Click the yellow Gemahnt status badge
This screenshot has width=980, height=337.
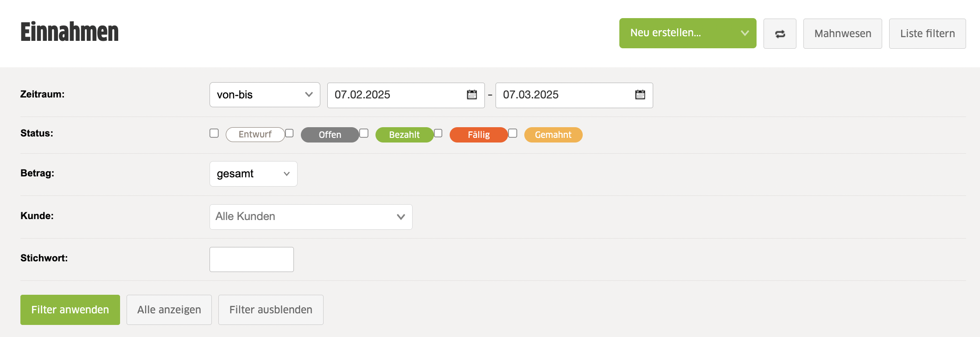tap(553, 135)
